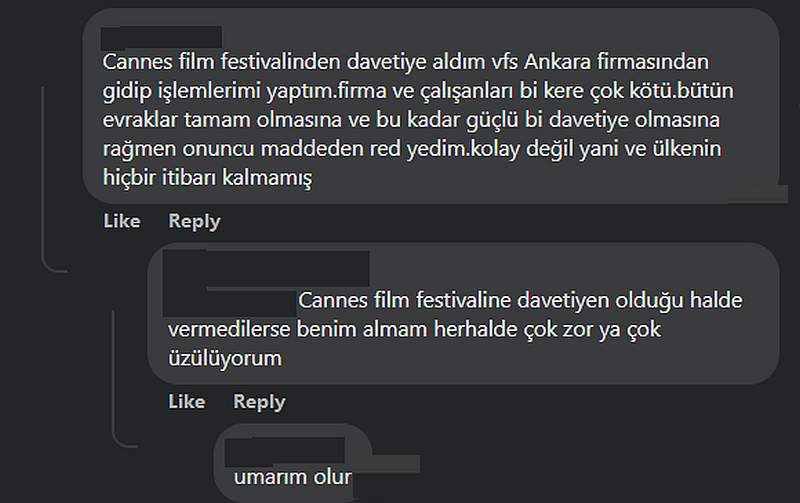Click 'Cannes film festivalinden davetiye aldım' opening line
Image resolution: width=800 pixels, height=503 pixels.
[x=406, y=62]
